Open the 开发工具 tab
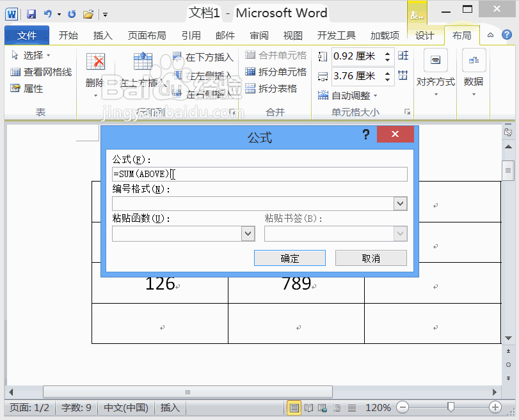Image resolution: width=519 pixels, height=420 pixels. (x=336, y=35)
